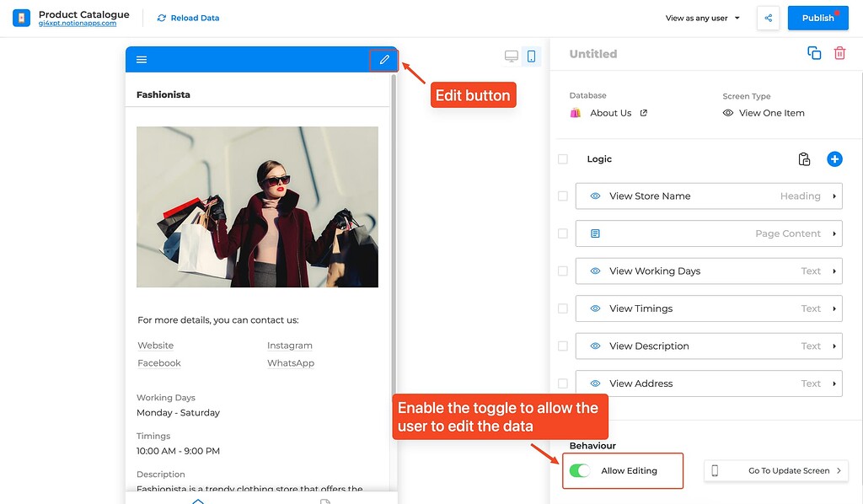Click the Untitled screen name field

pyautogui.click(x=592, y=53)
